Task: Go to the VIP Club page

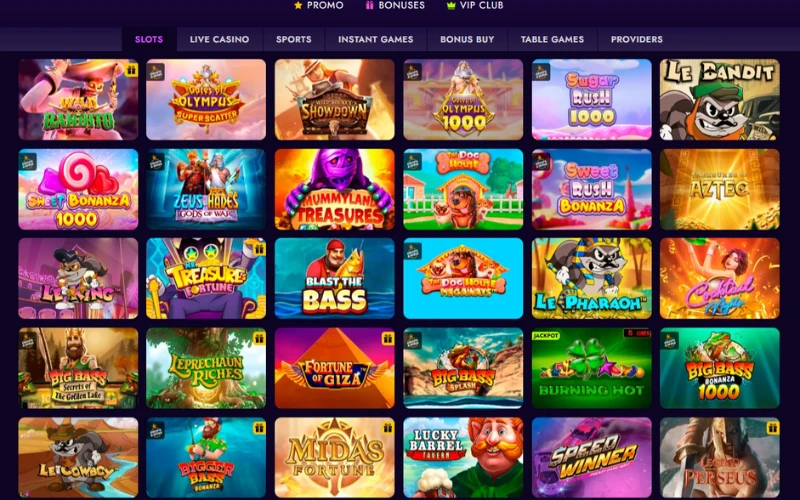Action: (475, 5)
